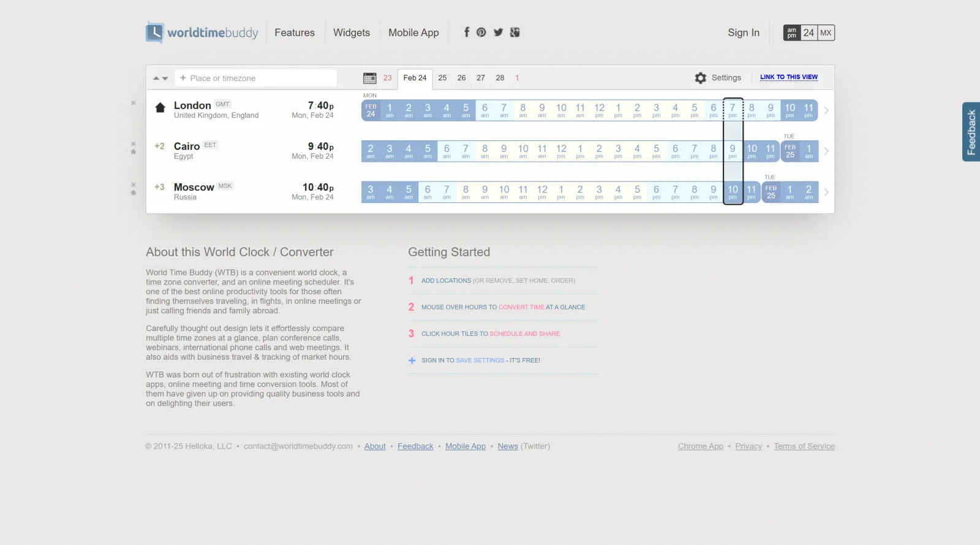Open the Feedback side tab
This screenshot has height=545, width=980.
click(x=971, y=132)
